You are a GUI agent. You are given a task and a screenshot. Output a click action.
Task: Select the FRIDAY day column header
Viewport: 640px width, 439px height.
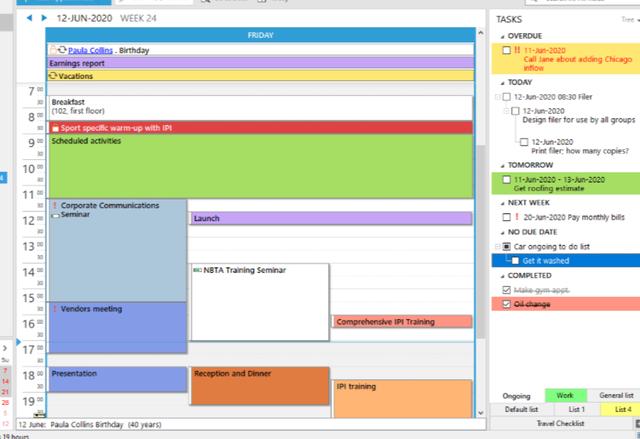[x=261, y=35]
